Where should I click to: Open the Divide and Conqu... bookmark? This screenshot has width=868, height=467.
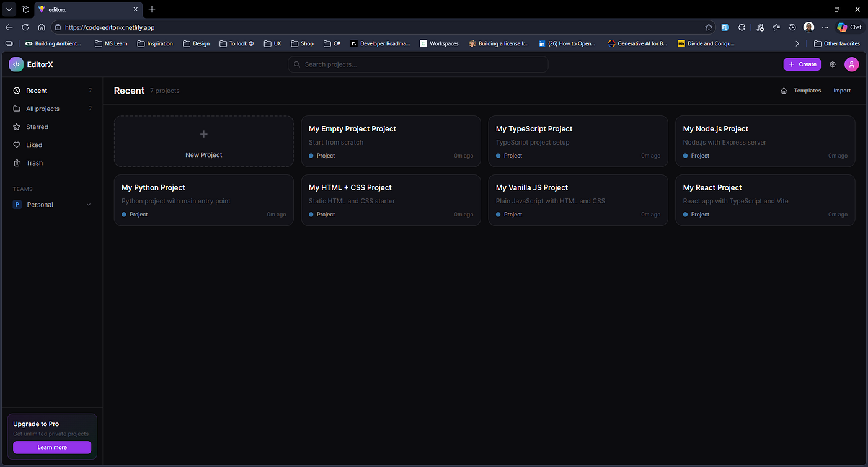click(706, 43)
